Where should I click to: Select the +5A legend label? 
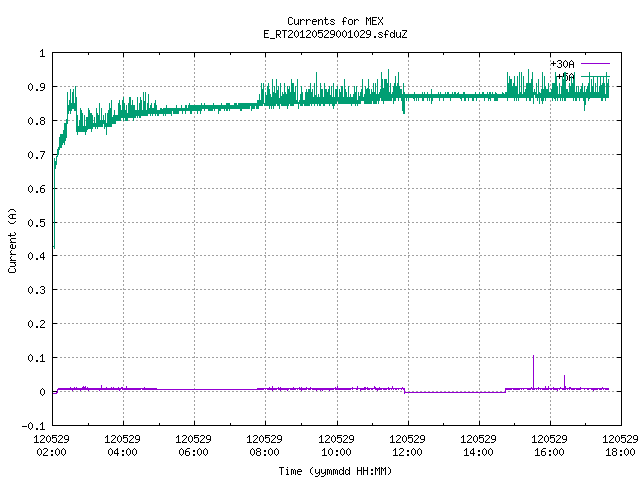pos(565,77)
